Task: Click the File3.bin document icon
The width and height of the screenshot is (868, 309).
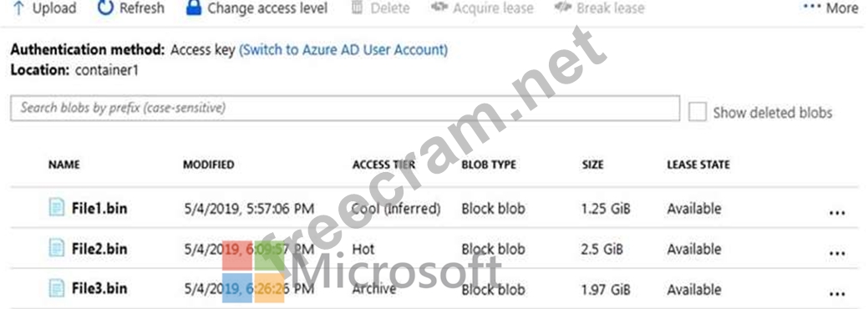Action: pyautogui.click(x=57, y=288)
